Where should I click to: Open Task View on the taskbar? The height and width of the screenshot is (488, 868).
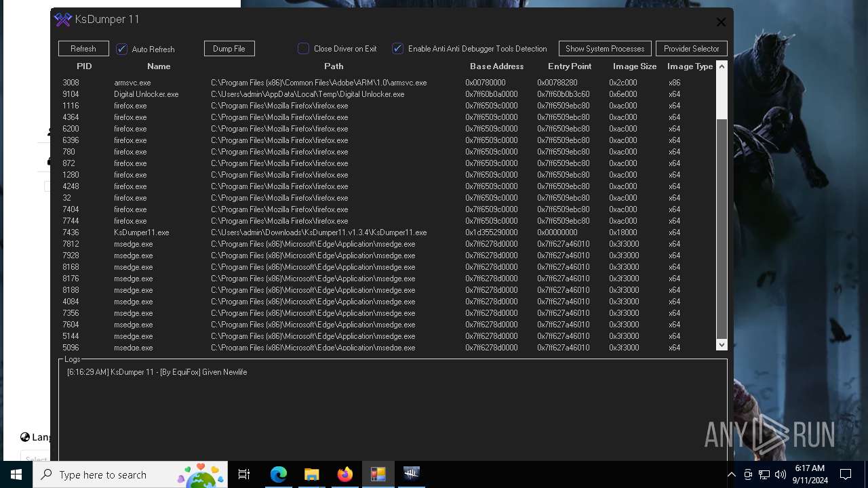click(x=244, y=474)
